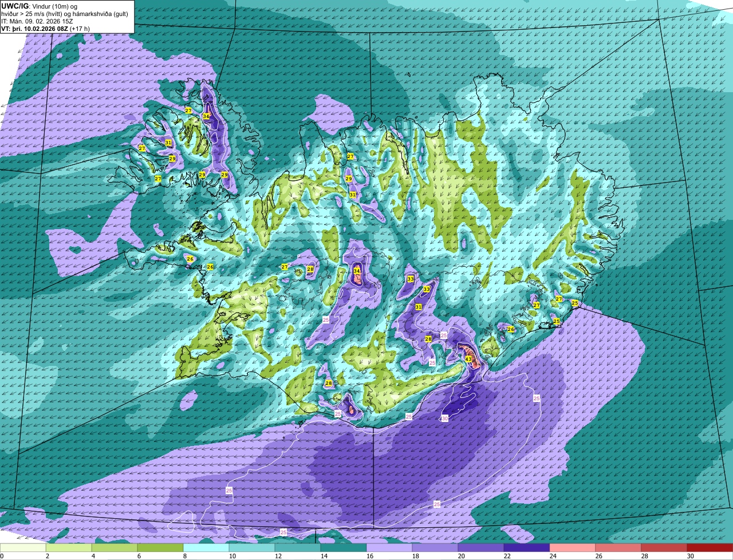Click the salmon 26–28 legend swatch
The width and height of the screenshot is (733, 560).
coord(618,548)
